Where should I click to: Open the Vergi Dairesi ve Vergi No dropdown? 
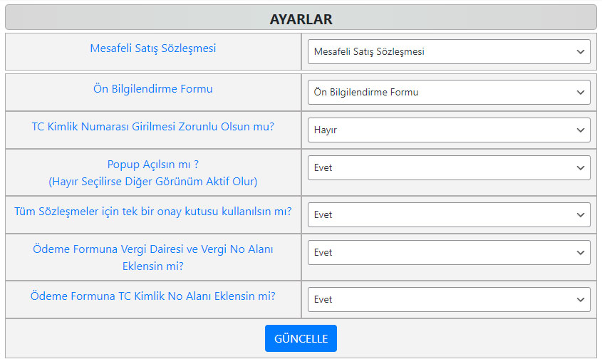point(449,252)
